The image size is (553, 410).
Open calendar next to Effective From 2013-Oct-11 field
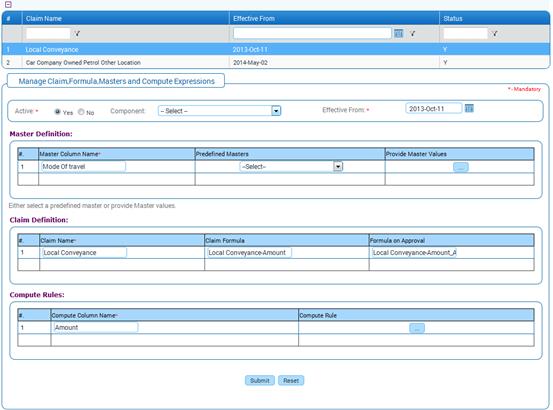click(469, 108)
